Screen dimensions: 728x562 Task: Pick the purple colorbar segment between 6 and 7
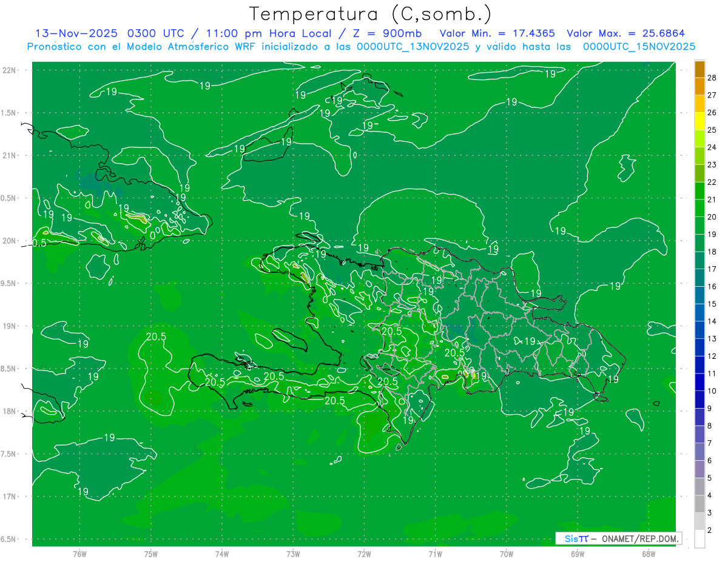coord(699,452)
